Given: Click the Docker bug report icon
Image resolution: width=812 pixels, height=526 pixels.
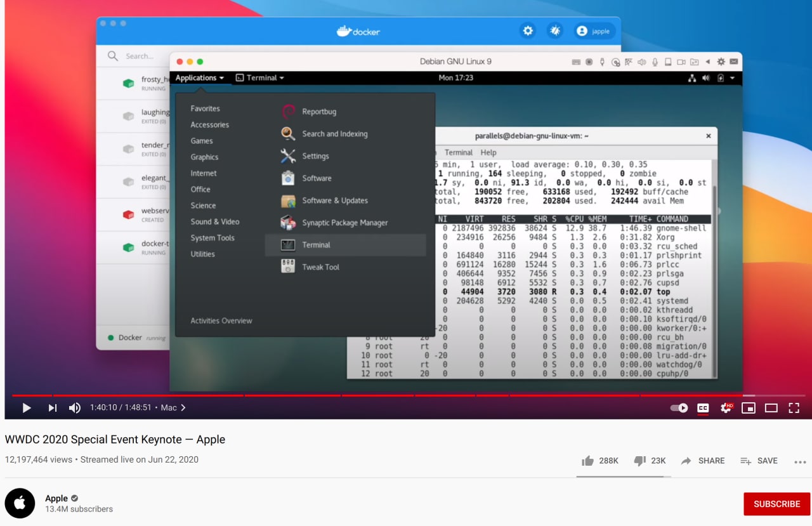Looking at the screenshot, I should 555,30.
